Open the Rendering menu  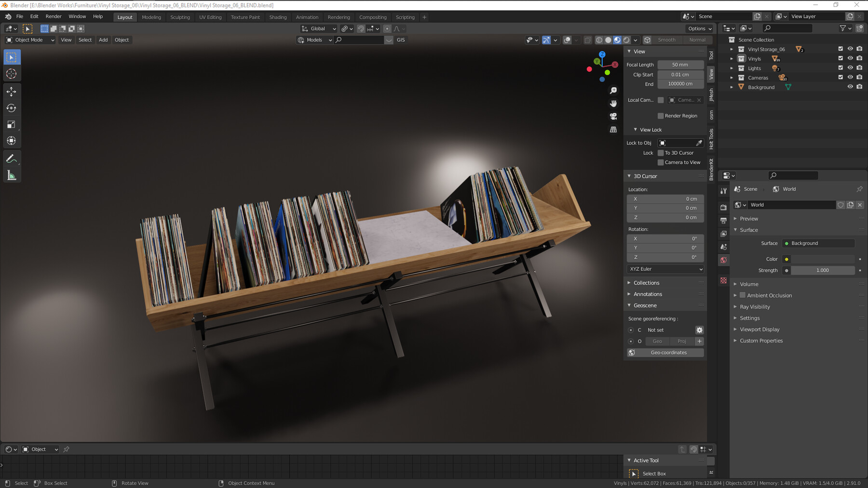339,17
